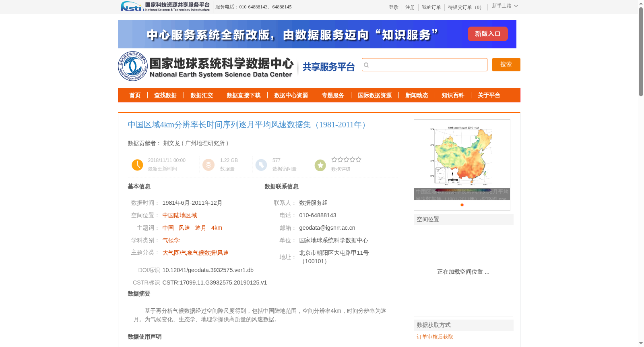
Task: Click the 风速 keyword link
Action: (x=184, y=228)
